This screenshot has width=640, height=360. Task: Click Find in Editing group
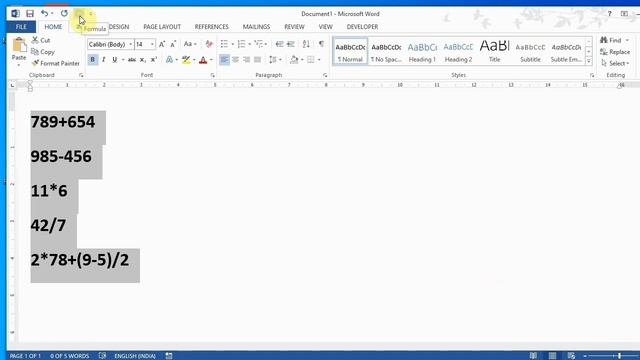[611, 40]
